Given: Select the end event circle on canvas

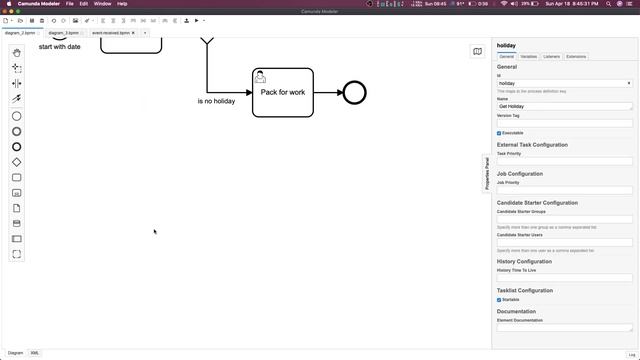Looking at the screenshot, I should (x=354, y=93).
